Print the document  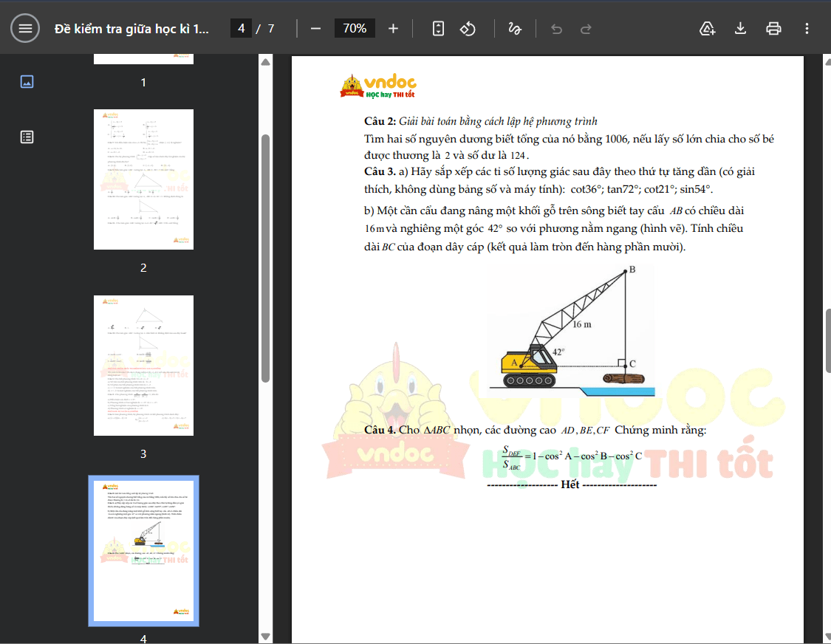click(x=774, y=28)
